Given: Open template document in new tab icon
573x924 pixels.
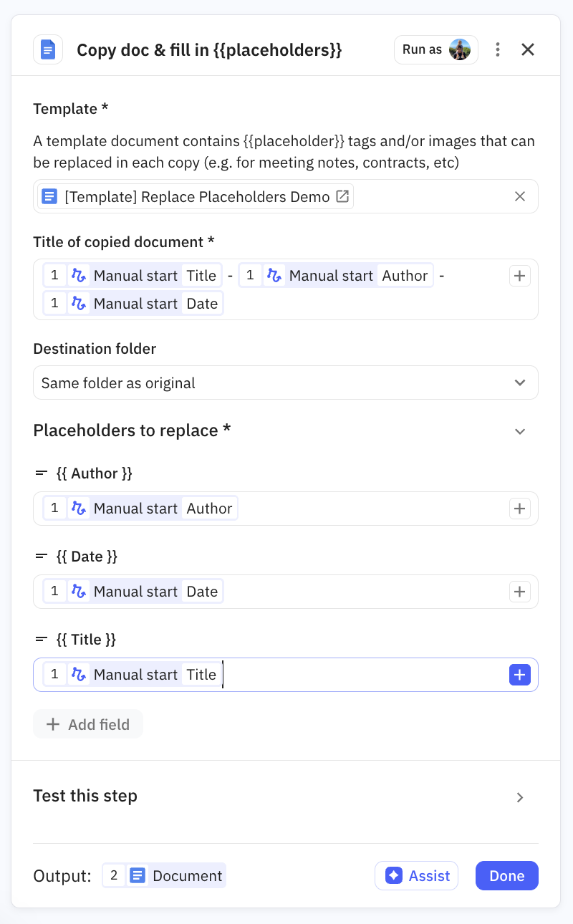Looking at the screenshot, I should pos(343,196).
